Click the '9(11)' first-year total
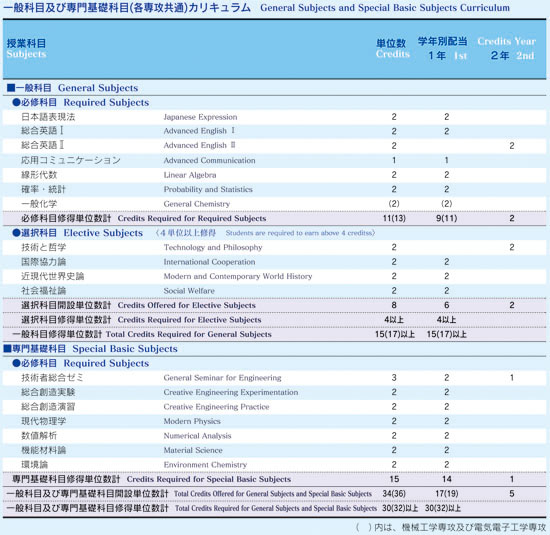The image size is (550, 535). [x=447, y=218]
